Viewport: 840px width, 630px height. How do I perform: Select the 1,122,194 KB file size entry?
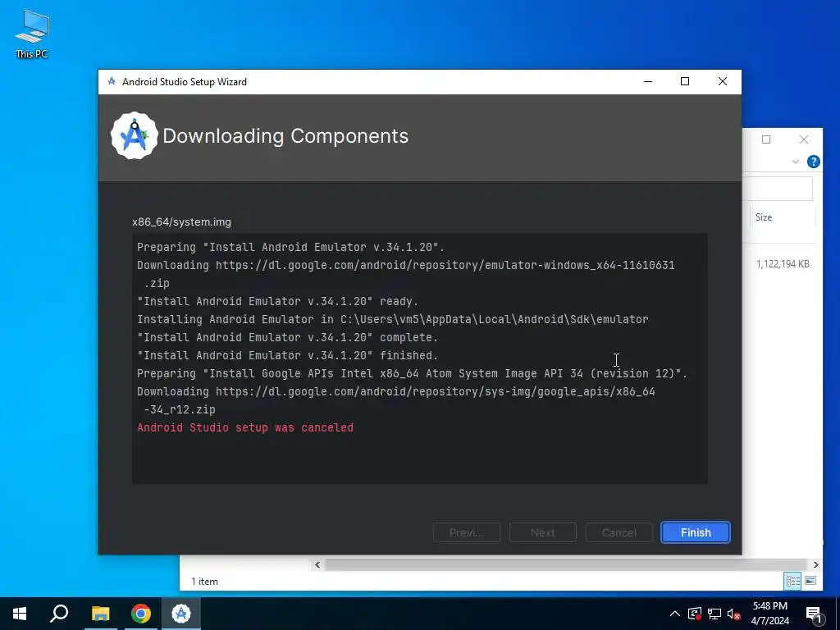[783, 263]
